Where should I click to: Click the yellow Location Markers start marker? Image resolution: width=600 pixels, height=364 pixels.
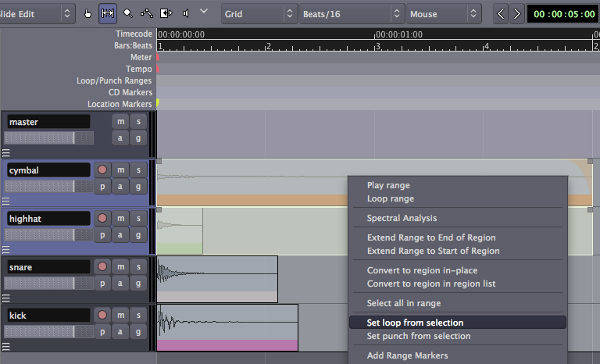click(158, 103)
